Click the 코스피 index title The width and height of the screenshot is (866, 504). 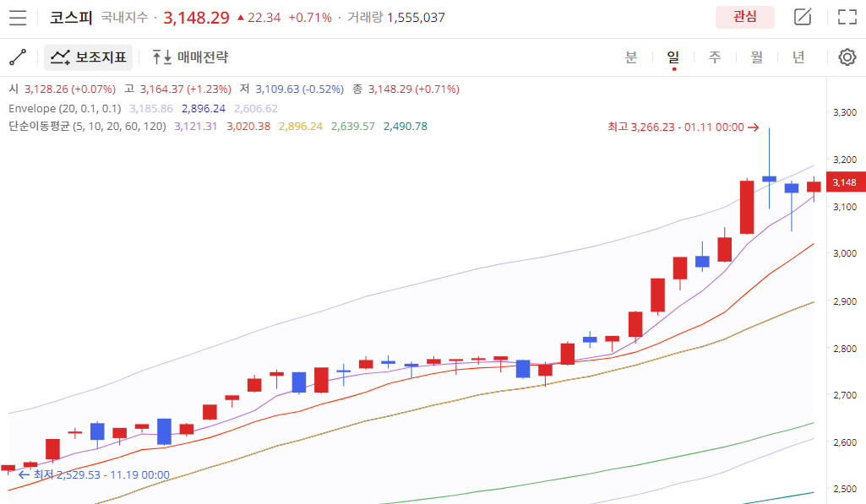pos(71,18)
